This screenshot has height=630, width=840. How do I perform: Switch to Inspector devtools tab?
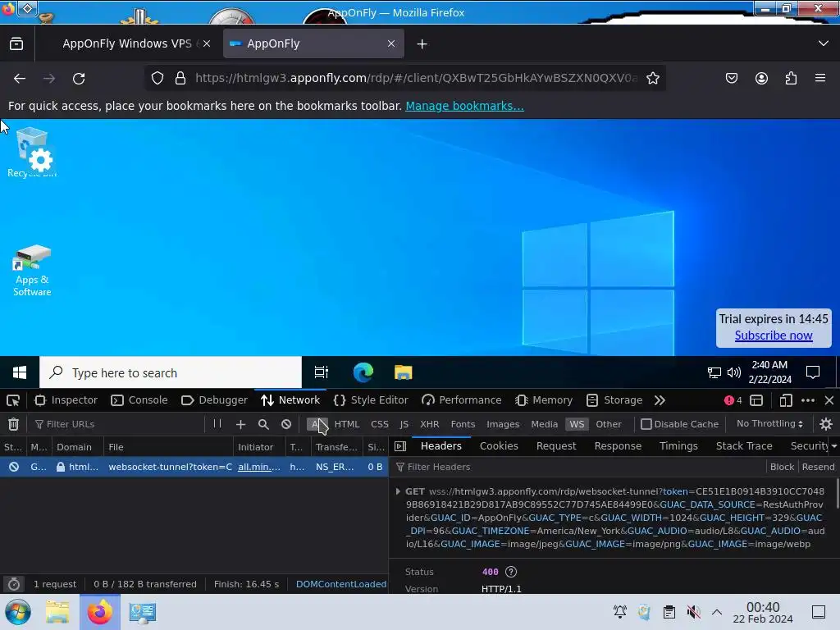coord(66,400)
